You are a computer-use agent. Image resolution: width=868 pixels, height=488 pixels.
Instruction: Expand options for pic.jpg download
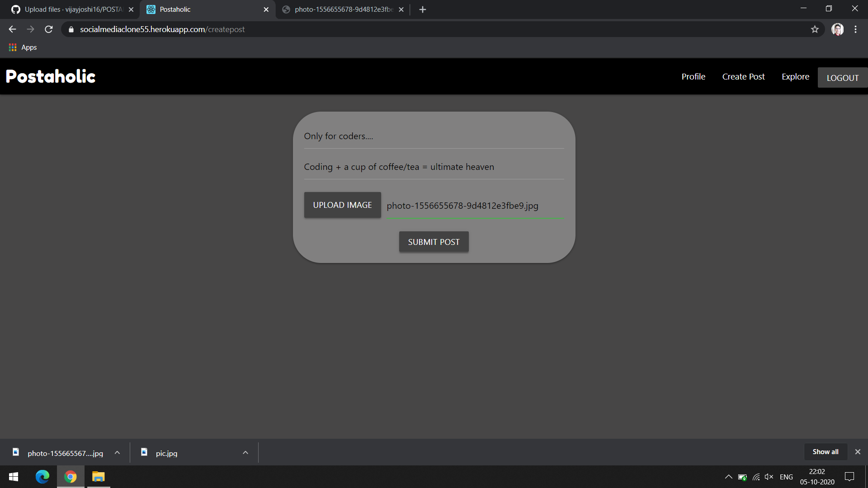pos(245,453)
